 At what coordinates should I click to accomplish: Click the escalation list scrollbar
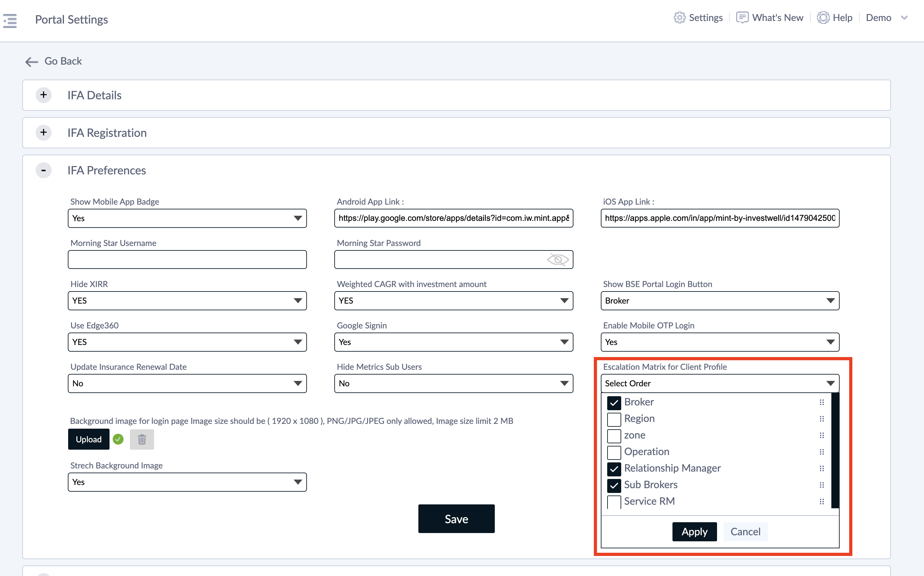[x=835, y=450]
